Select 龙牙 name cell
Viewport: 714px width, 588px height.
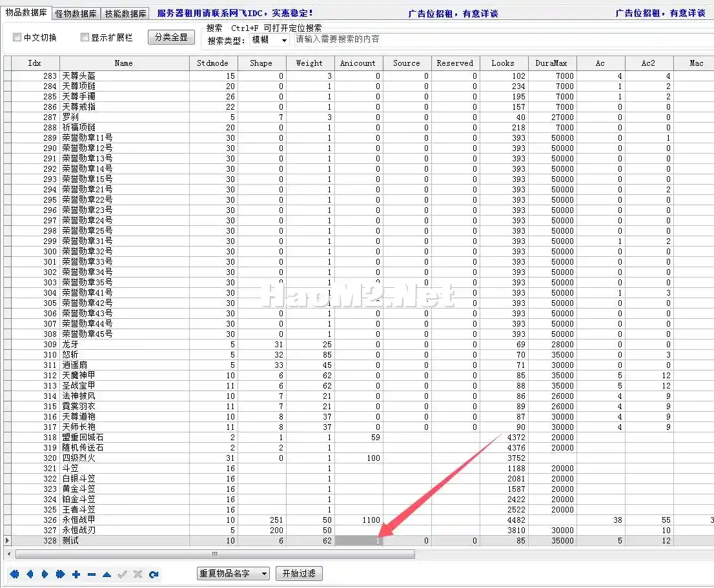[x=125, y=345]
